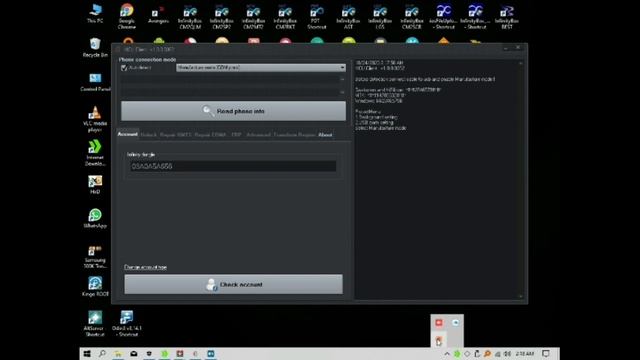Launch InfinityBox CM2SP2 shortcut
The image size is (640, 360).
(x=222, y=17)
